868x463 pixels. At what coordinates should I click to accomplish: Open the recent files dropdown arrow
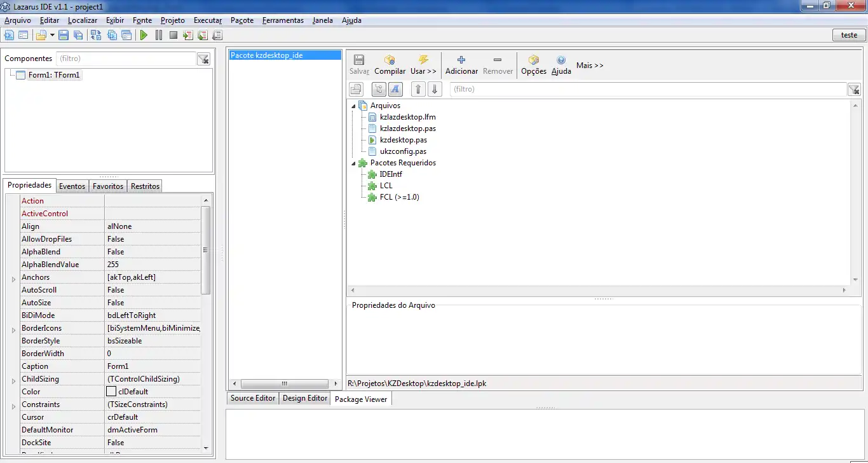point(51,35)
